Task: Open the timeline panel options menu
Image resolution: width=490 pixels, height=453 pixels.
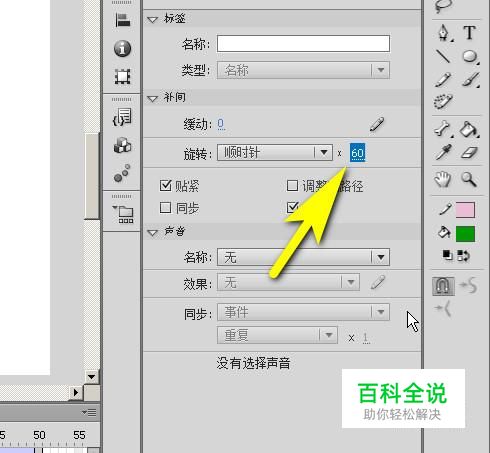Action: (89, 413)
